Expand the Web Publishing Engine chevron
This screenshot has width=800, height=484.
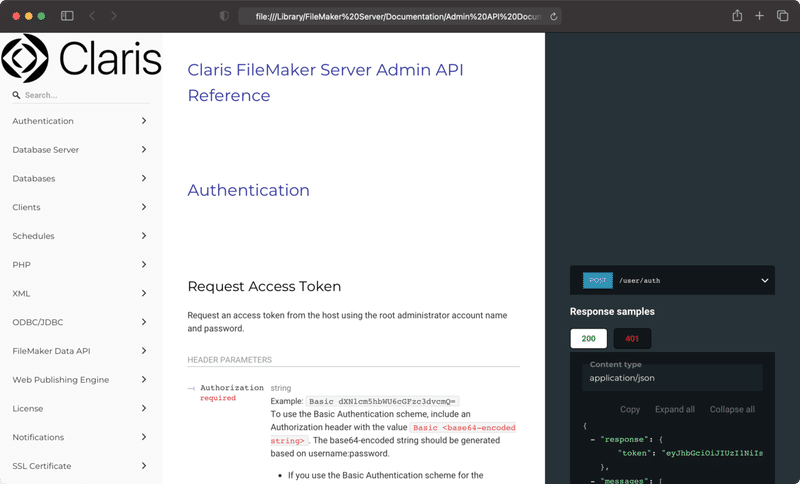tap(144, 379)
